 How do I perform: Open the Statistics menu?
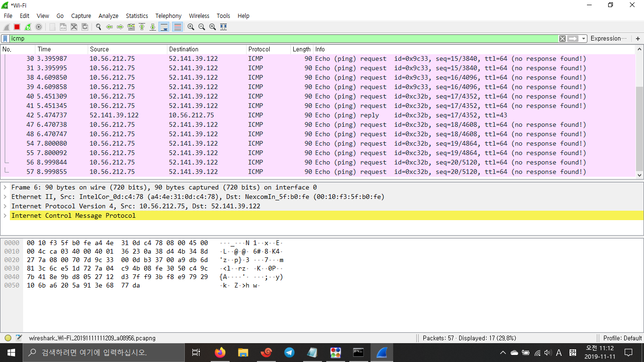pos(137,16)
